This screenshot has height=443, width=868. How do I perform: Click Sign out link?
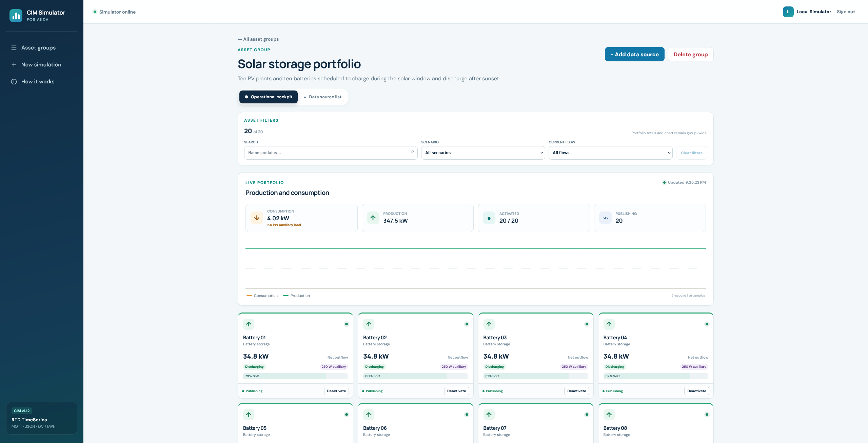point(846,12)
